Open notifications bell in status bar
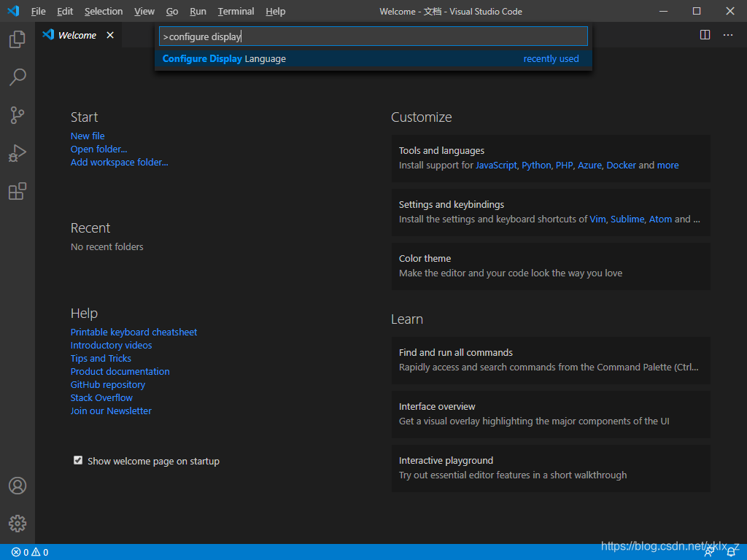Image resolution: width=747 pixels, height=560 pixels. pos(731,553)
